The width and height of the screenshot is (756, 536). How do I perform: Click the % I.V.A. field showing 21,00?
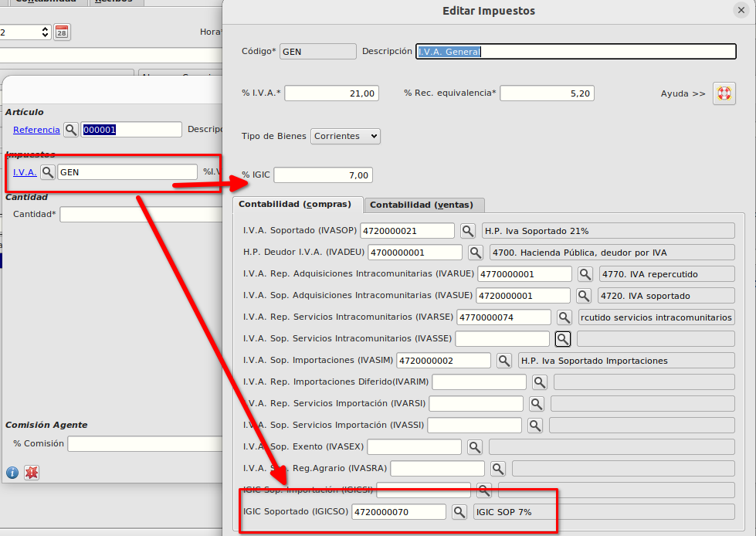[x=332, y=93]
